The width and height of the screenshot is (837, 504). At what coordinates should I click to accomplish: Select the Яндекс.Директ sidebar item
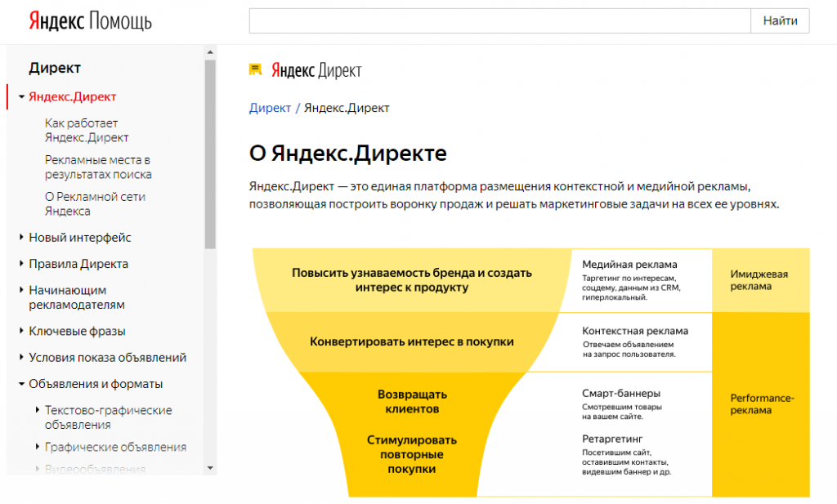pyautogui.click(x=72, y=96)
